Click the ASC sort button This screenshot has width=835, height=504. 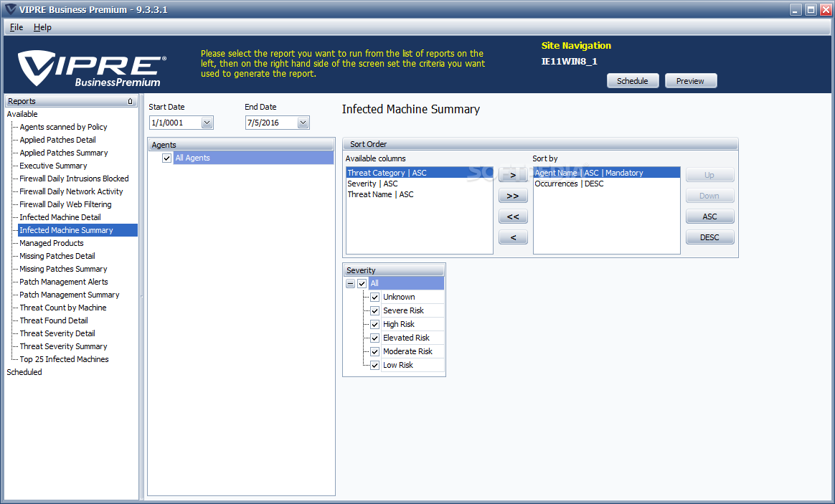pyautogui.click(x=710, y=217)
